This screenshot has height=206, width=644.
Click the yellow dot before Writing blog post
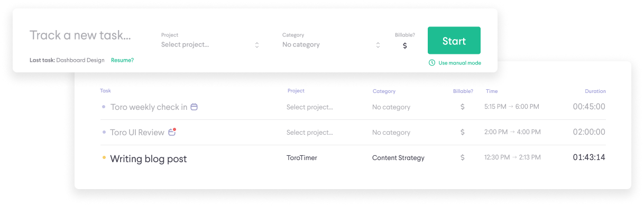pos(104,157)
